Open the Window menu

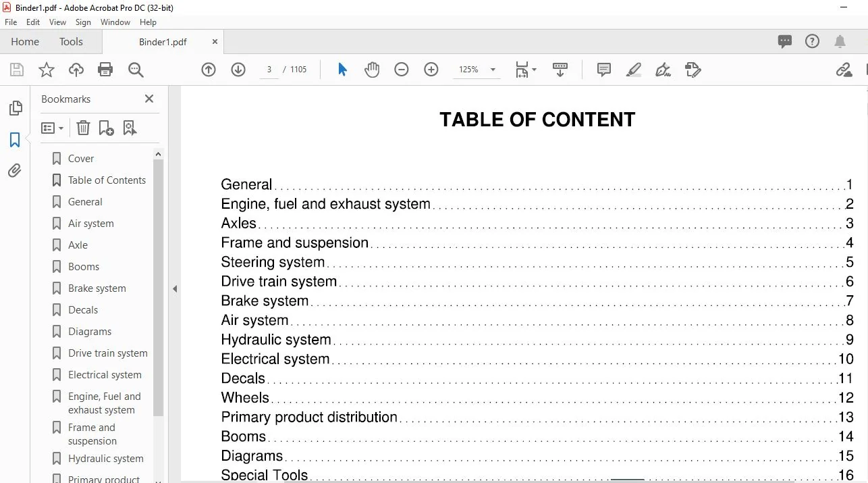pyautogui.click(x=115, y=22)
